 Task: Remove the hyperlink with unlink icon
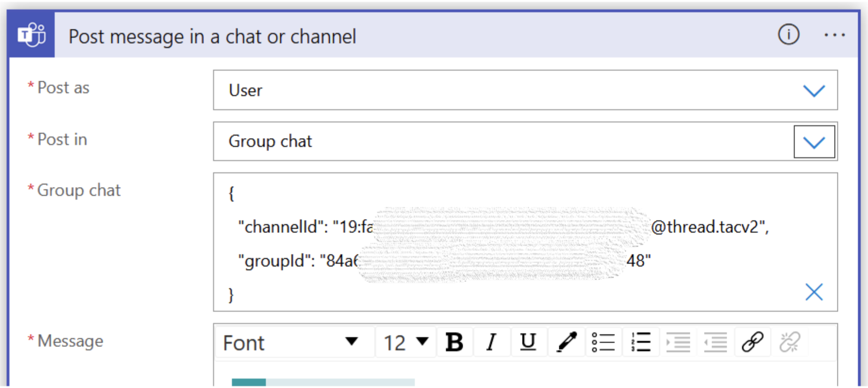point(789,342)
